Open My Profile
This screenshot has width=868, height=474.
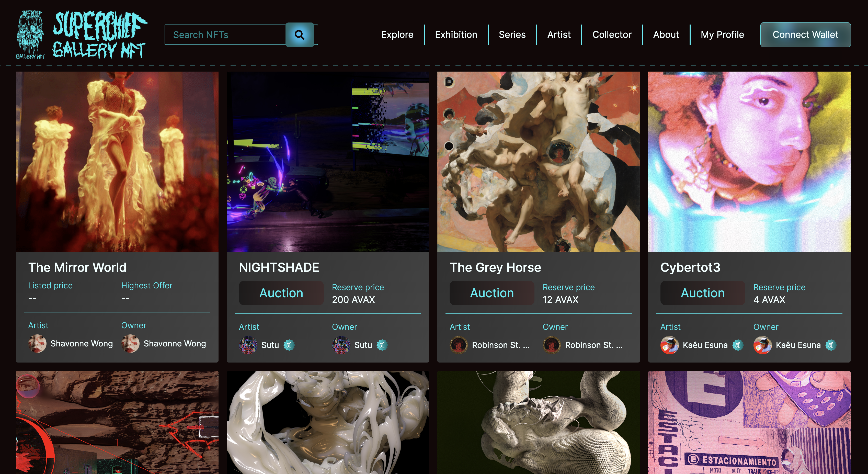(722, 35)
